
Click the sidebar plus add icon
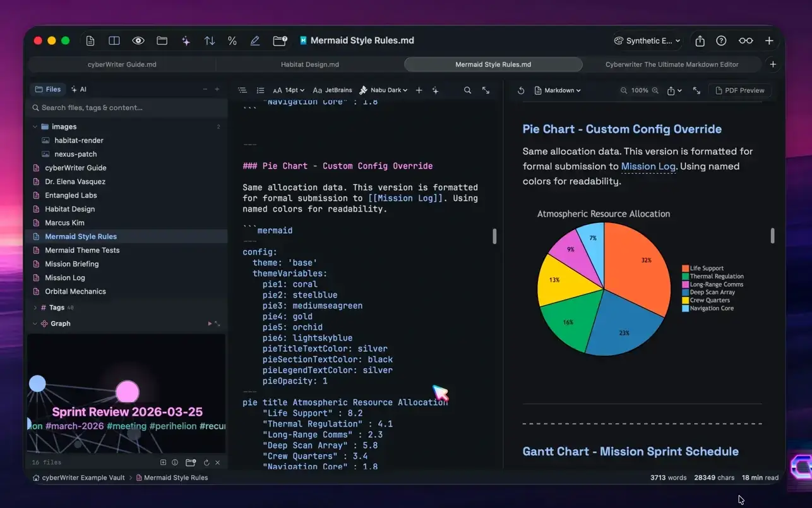[x=217, y=89]
